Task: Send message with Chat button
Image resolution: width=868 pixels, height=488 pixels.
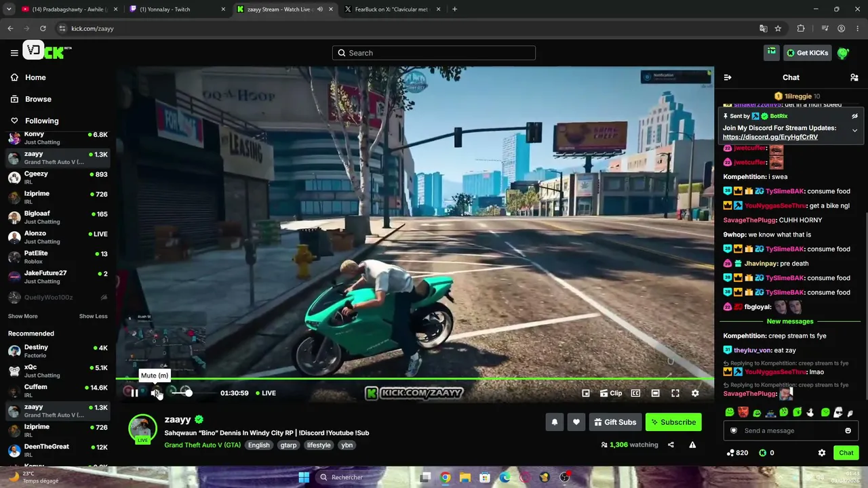Action: coord(846,453)
